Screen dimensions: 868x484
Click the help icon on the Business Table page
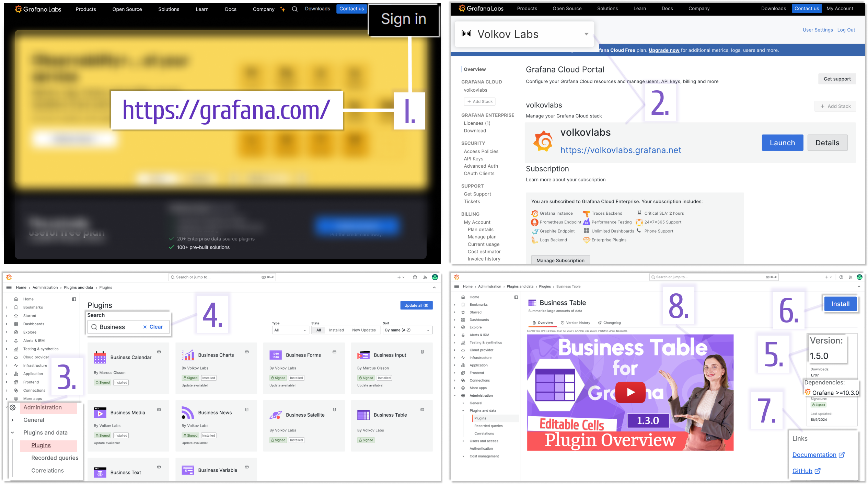click(x=841, y=277)
